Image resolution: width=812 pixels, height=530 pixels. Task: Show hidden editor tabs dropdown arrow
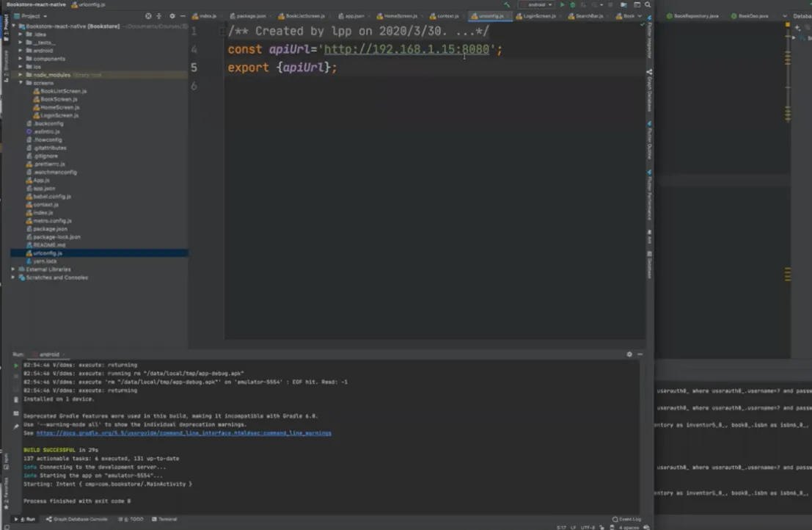click(x=640, y=16)
